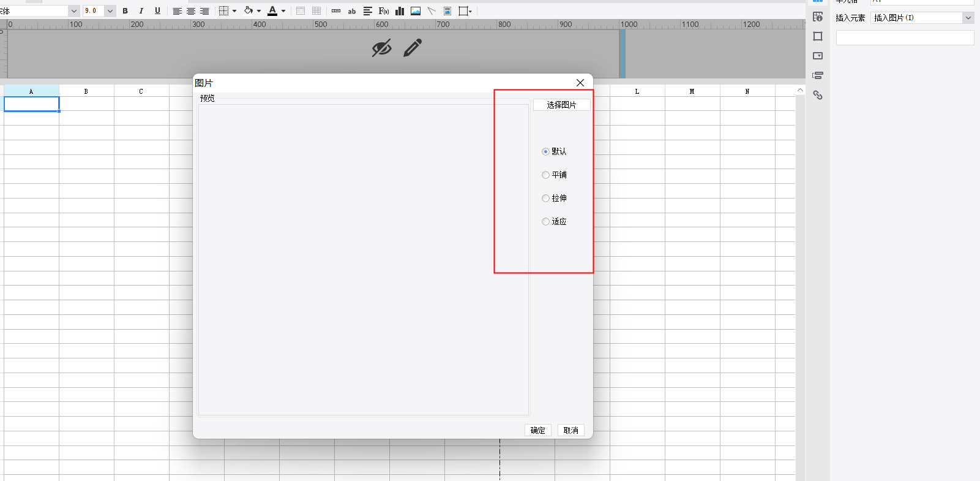Click the empty input box under 插入元素
The image size is (980, 481).
905,38
